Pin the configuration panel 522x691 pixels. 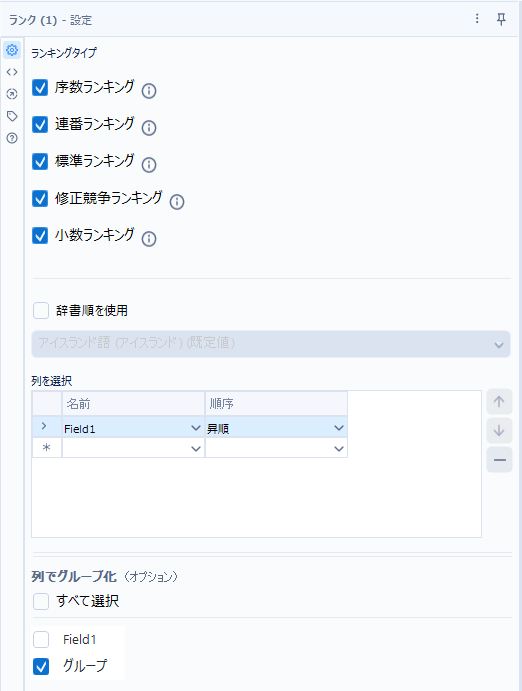tap(501, 19)
